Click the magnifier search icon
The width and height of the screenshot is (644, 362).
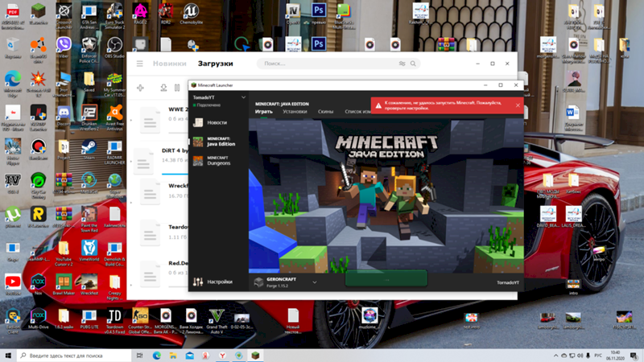point(413,64)
